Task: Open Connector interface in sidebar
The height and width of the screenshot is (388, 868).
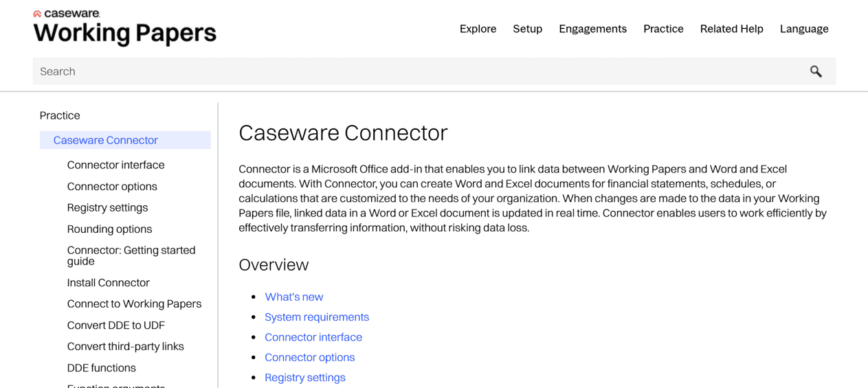Action: (x=115, y=165)
